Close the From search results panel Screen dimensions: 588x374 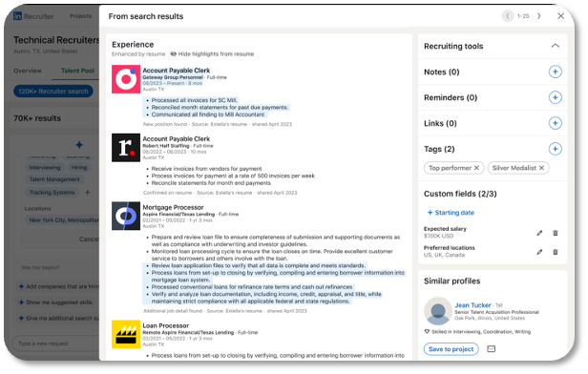[560, 16]
